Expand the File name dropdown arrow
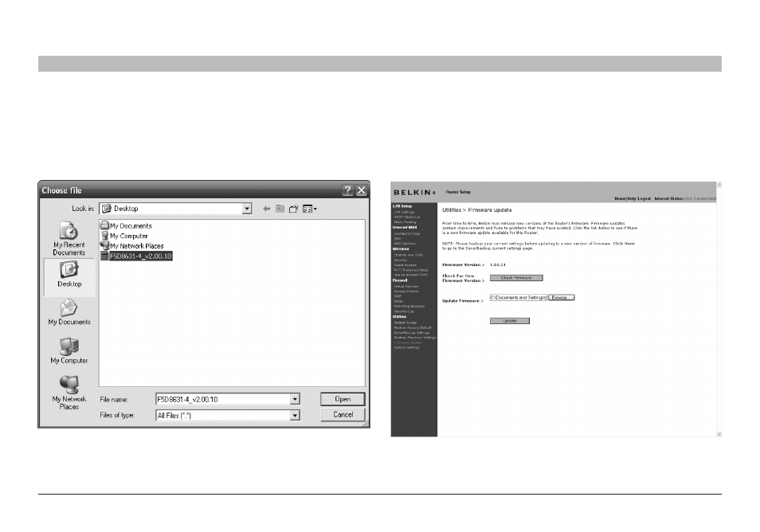This screenshot has width=760, height=532. pyautogui.click(x=295, y=399)
